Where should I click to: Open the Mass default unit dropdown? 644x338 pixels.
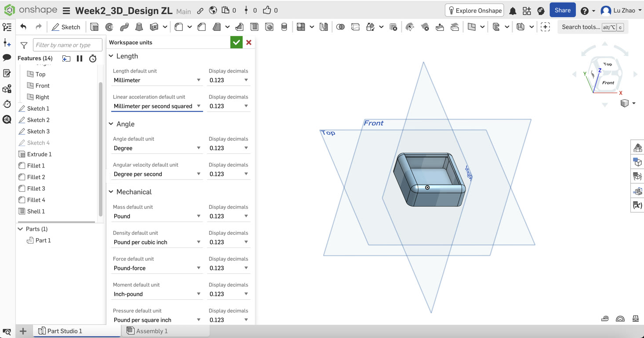click(157, 216)
